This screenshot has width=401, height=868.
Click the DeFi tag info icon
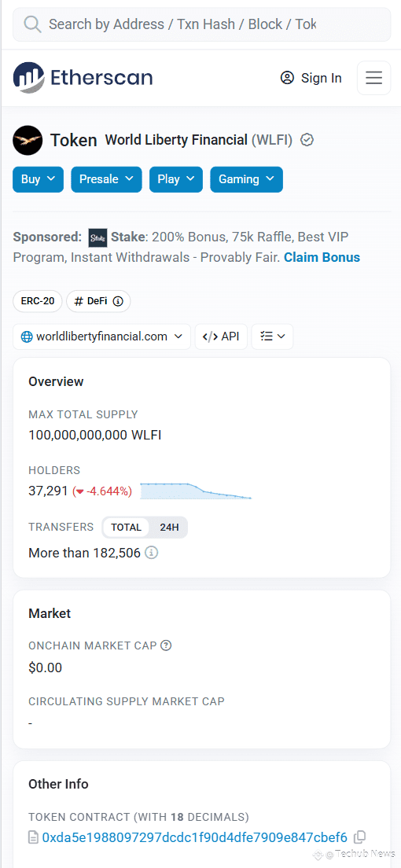[117, 302]
